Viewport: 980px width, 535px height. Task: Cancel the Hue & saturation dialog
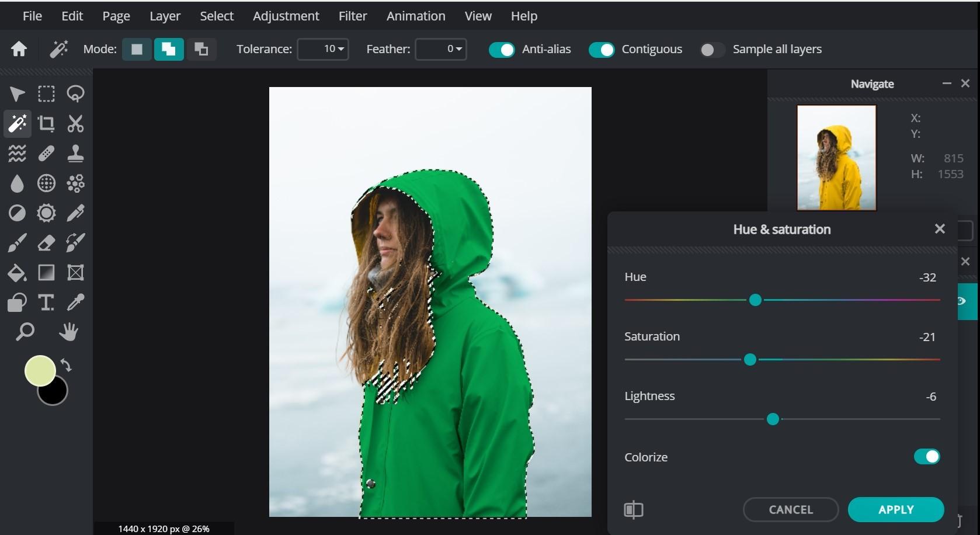(x=791, y=510)
